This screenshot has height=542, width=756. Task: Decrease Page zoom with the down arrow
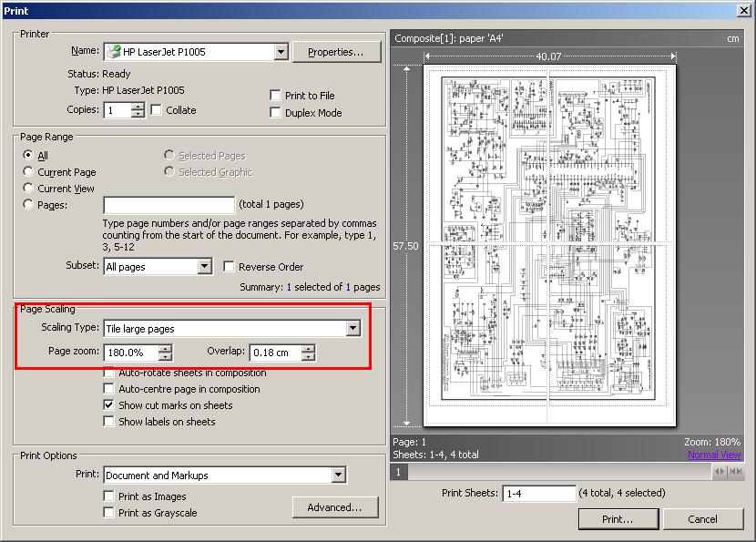(165, 357)
